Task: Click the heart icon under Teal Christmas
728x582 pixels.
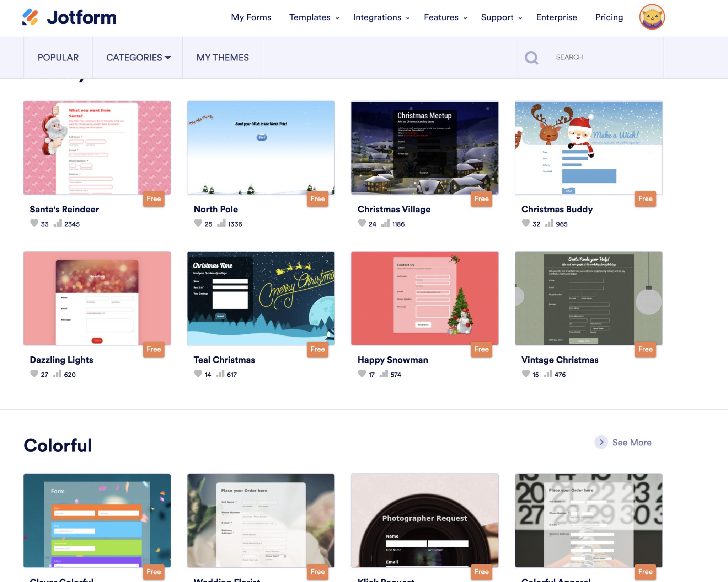Action: tap(198, 374)
